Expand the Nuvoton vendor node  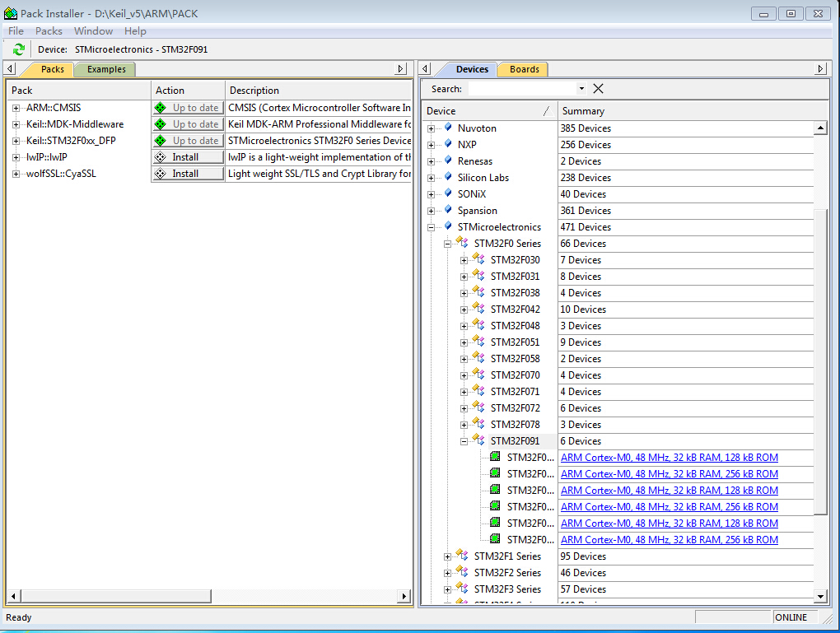[432, 128]
